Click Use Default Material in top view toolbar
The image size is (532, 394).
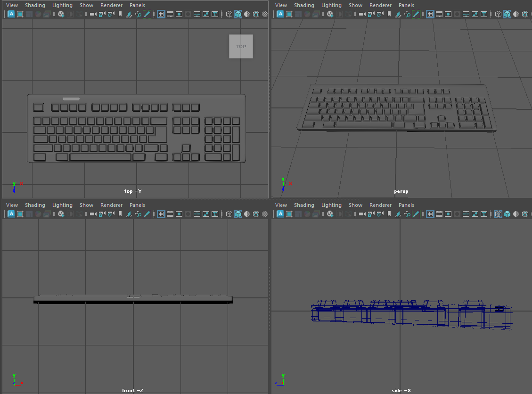[x=247, y=14]
